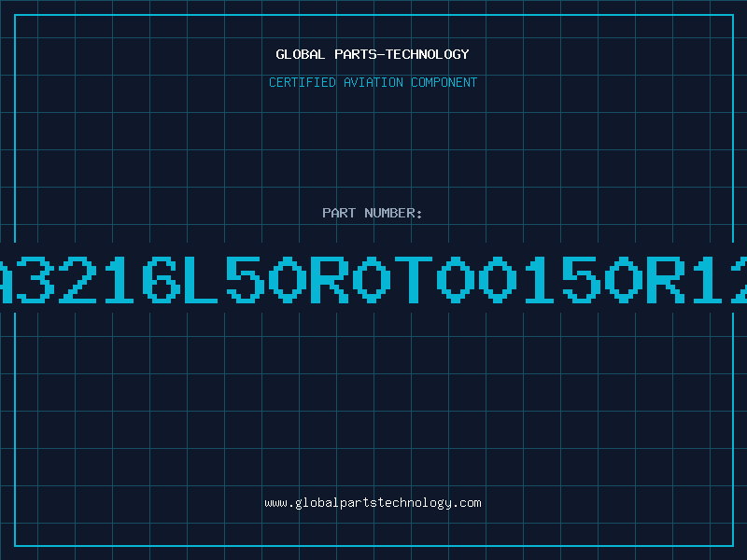Click the word NUMBER: in the label

pyautogui.click(x=393, y=213)
